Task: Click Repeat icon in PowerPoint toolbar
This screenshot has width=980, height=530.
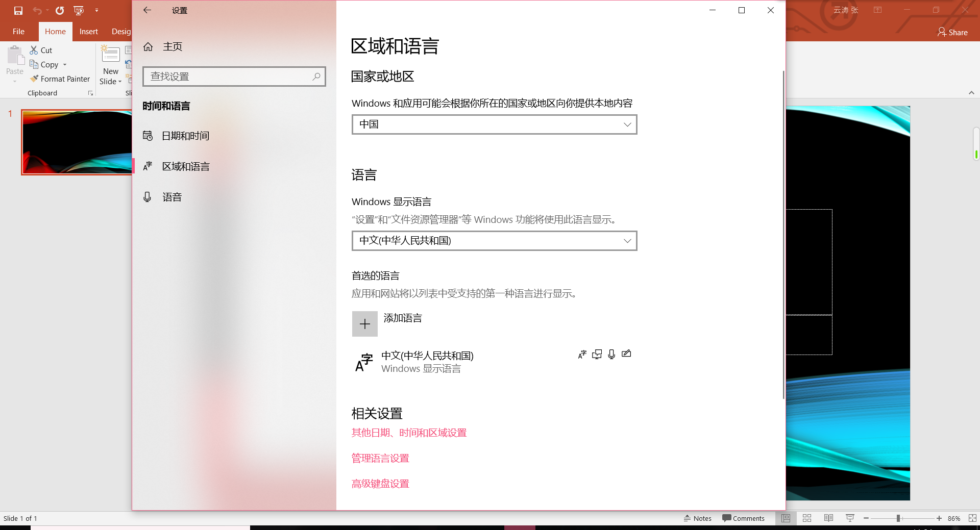Action: [60, 10]
